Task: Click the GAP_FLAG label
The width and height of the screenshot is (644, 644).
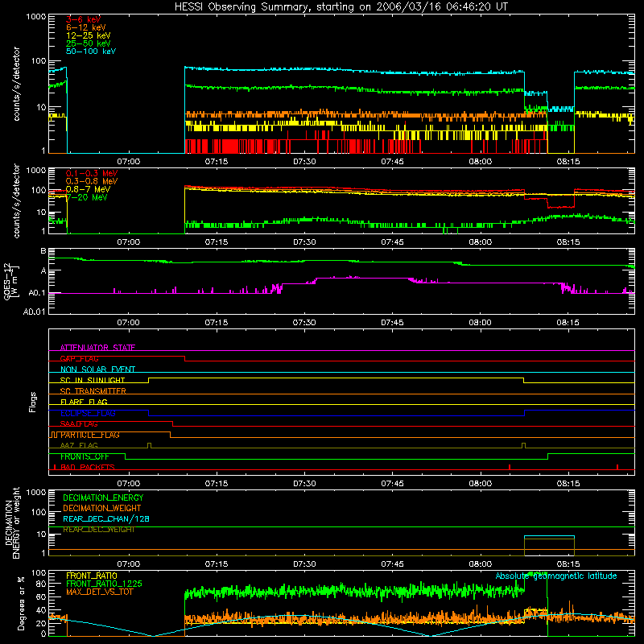Action: pyautogui.click(x=79, y=358)
